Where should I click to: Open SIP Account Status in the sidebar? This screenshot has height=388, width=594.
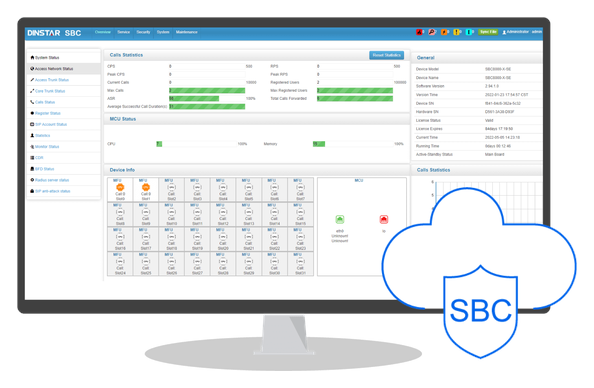tap(64, 124)
